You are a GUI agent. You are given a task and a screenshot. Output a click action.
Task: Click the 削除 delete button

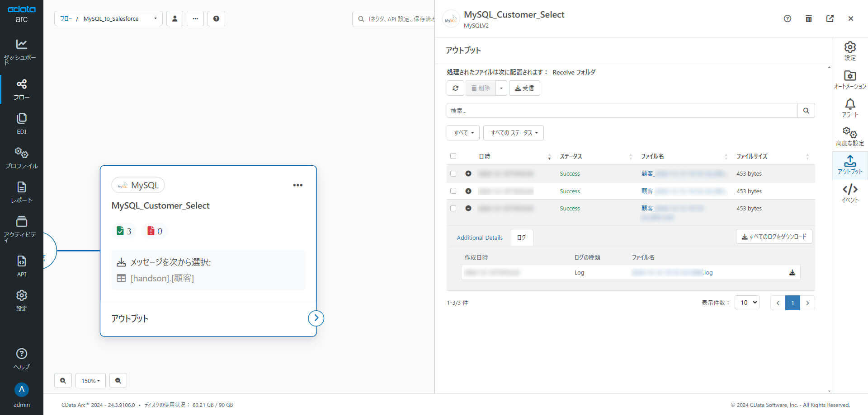point(481,88)
